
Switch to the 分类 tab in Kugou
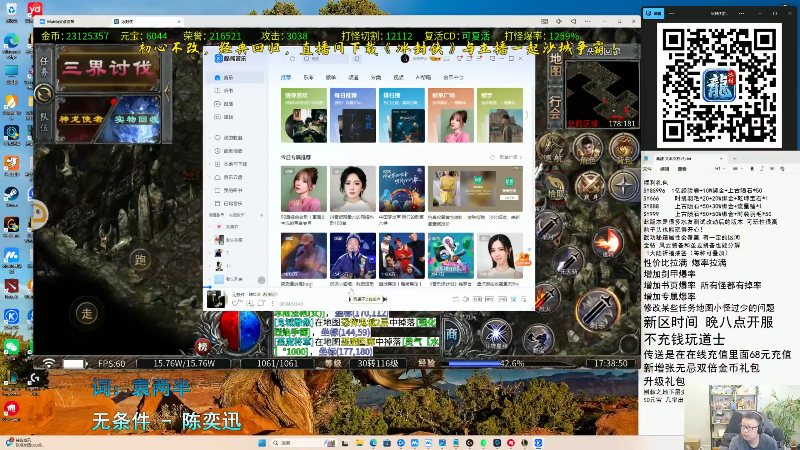[x=376, y=78]
